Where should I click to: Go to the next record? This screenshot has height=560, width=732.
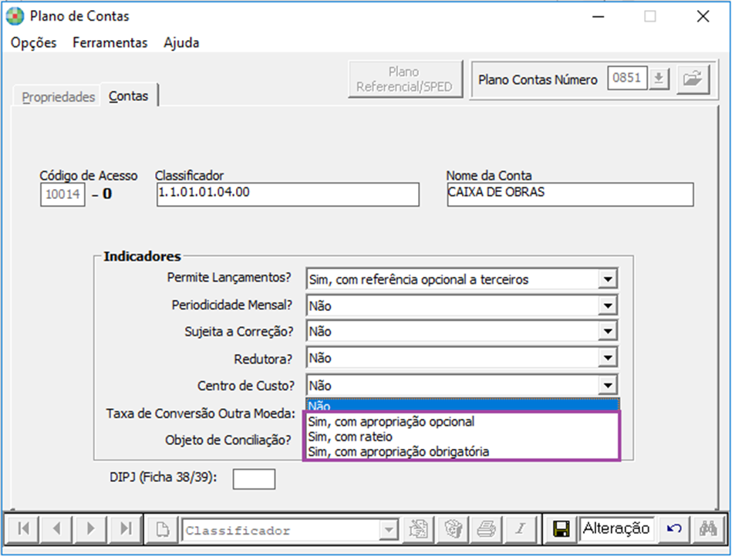click(90, 528)
